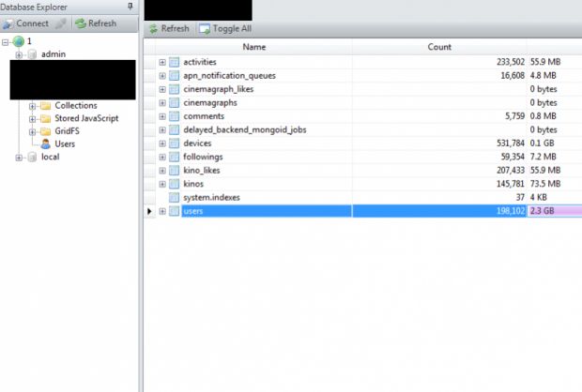Viewport: 582px width, 392px height.
Task: Collapse the server node 1
Action: pyautogui.click(x=6, y=42)
